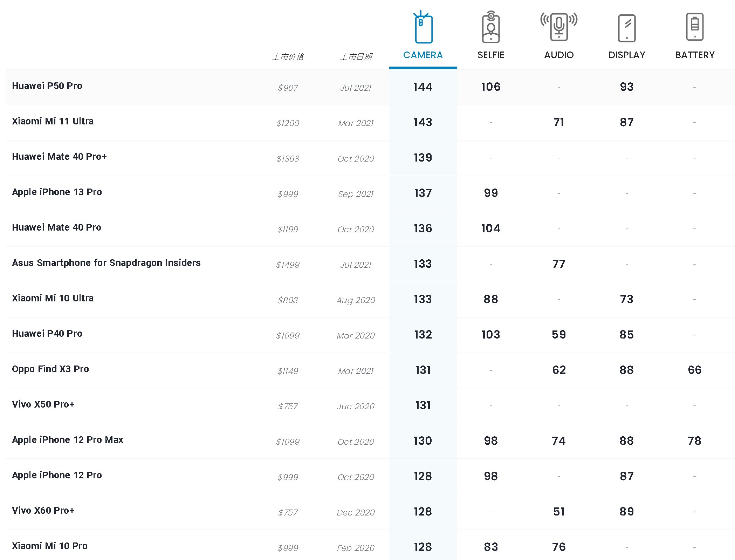Select the SELFIE category icon
Screen dimensions: 735x560
491,29
